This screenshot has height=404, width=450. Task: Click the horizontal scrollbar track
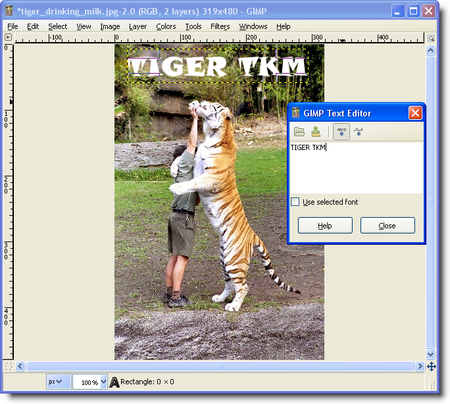tap(220, 366)
